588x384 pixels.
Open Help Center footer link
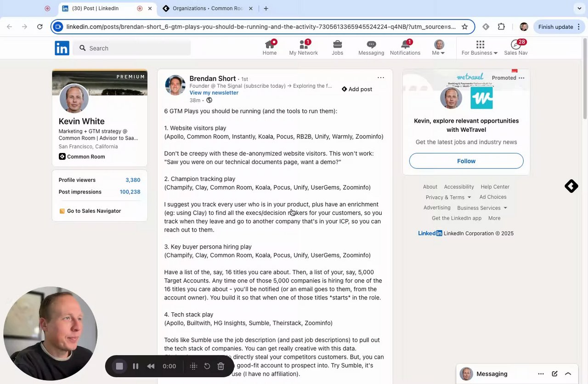(x=495, y=187)
